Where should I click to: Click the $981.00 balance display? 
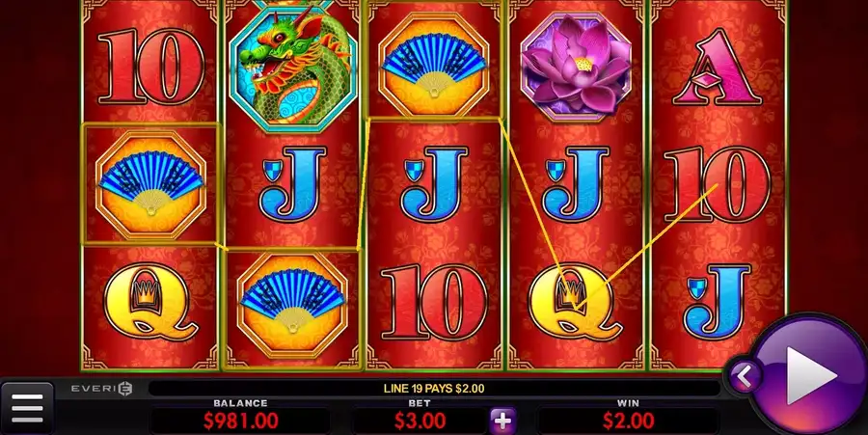point(240,421)
